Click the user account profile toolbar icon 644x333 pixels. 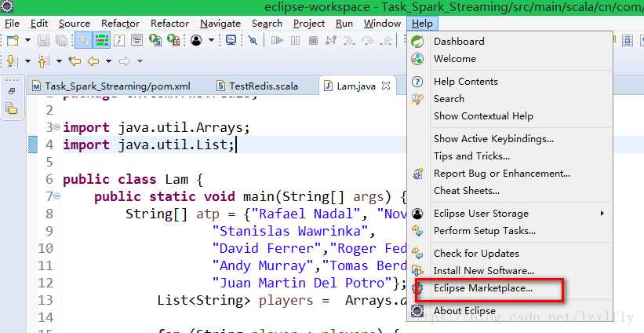(x=196, y=40)
